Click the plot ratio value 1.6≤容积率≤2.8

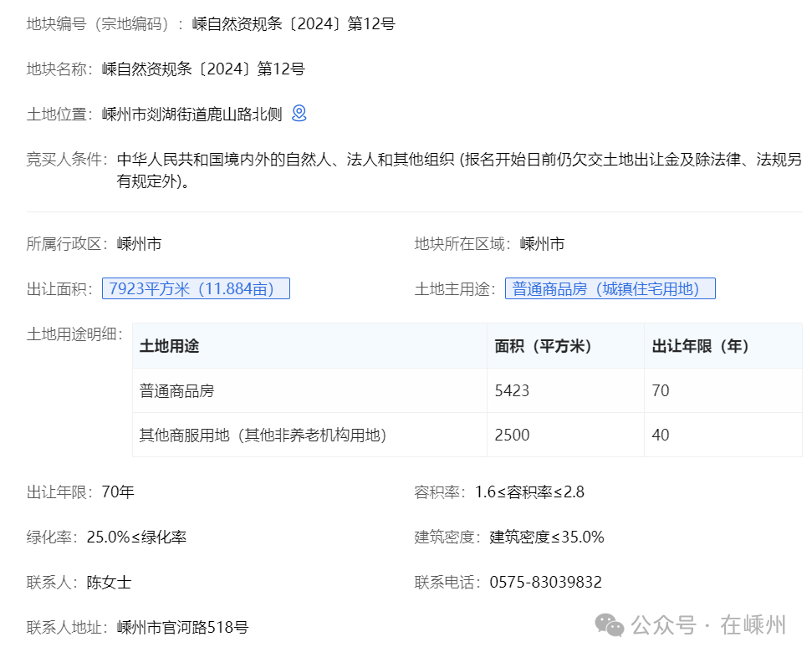tap(529, 492)
